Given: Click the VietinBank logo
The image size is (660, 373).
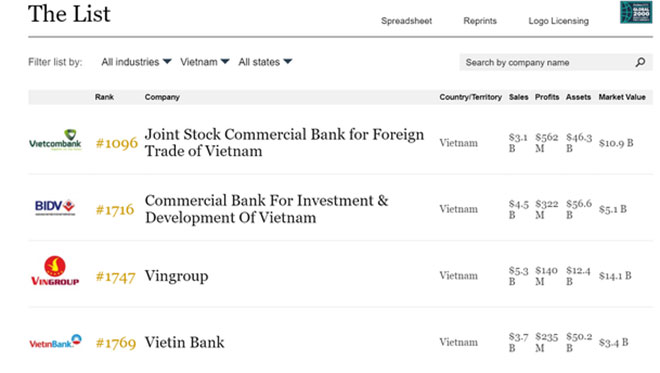Looking at the screenshot, I should 55,341.
